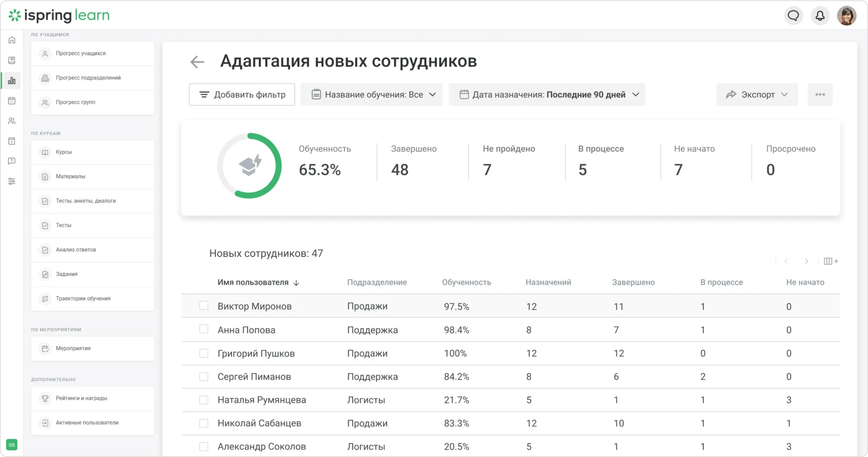Open the Дата назначения date dropdown
Viewport: 868px width, 457px height.
point(547,95)
